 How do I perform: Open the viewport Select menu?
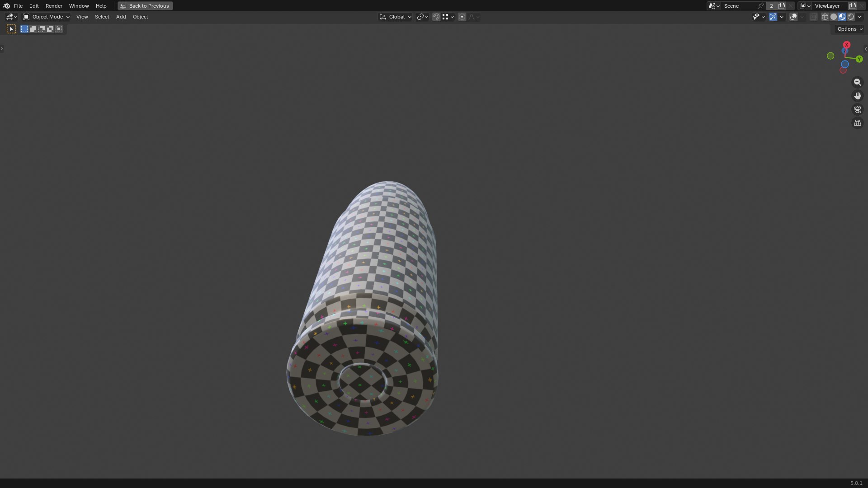click(x=102, y=17)
